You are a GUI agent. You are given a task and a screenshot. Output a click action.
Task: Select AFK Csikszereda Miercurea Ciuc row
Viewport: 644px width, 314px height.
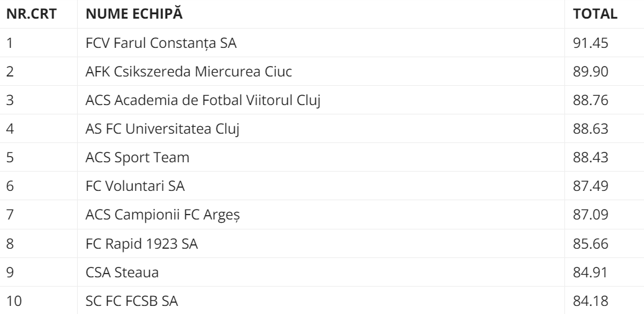(188, 72)
